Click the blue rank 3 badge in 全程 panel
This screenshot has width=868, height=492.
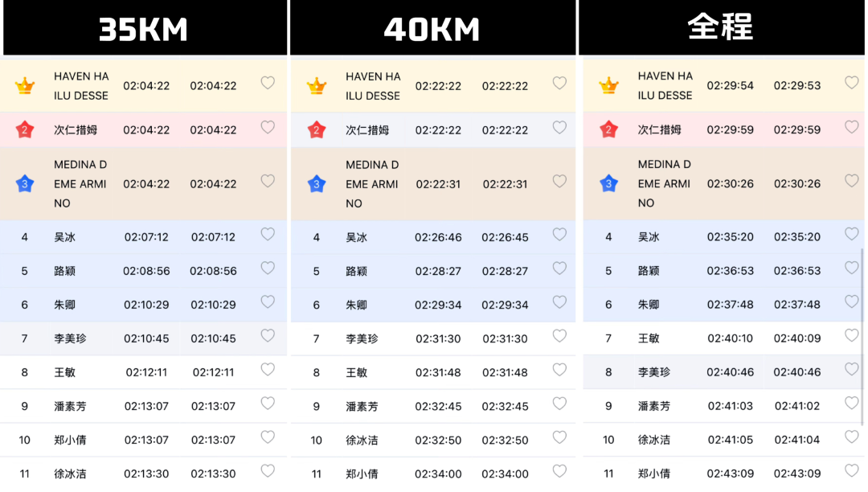point(608,183)
